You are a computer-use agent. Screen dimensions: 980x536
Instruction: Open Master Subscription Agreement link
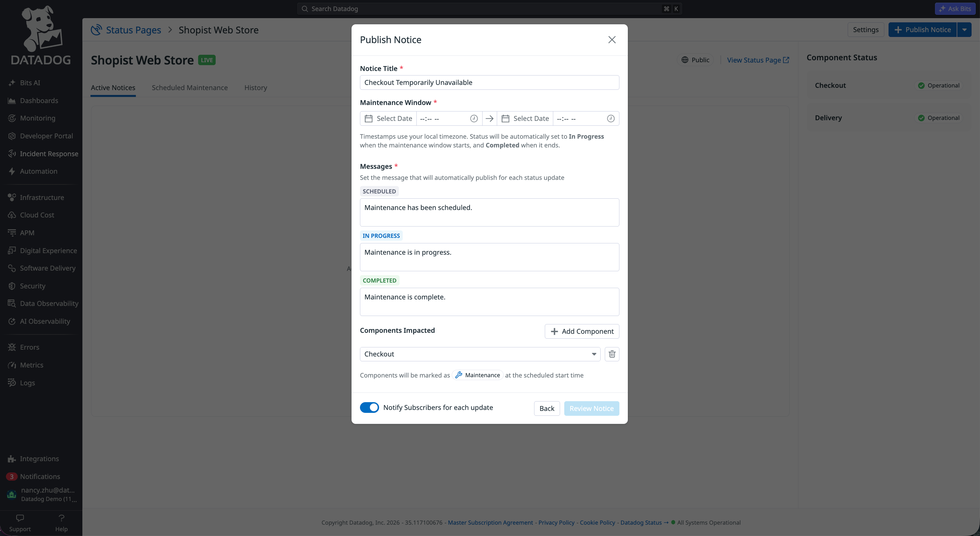pos(490,523)
